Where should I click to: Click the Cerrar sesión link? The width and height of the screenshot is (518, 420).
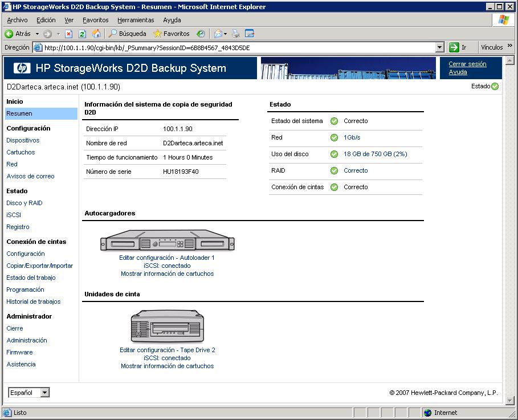click(467, 64)
